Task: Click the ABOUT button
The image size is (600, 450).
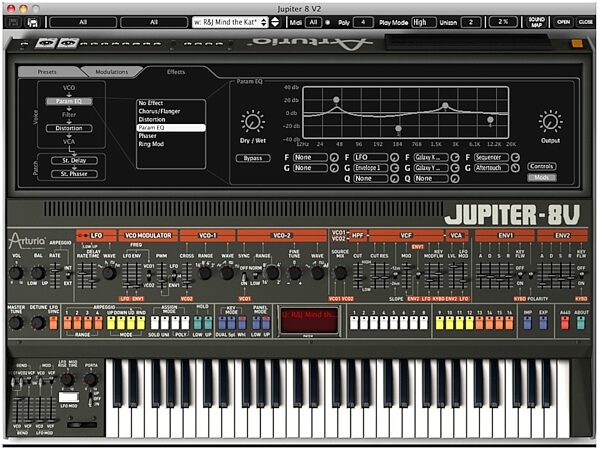Action: pos(581,323)
